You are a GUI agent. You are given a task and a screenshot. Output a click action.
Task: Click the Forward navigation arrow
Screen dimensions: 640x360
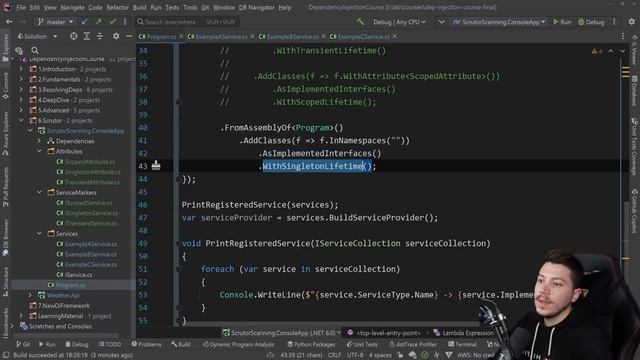pyautogui.click(x=23, y=21)
